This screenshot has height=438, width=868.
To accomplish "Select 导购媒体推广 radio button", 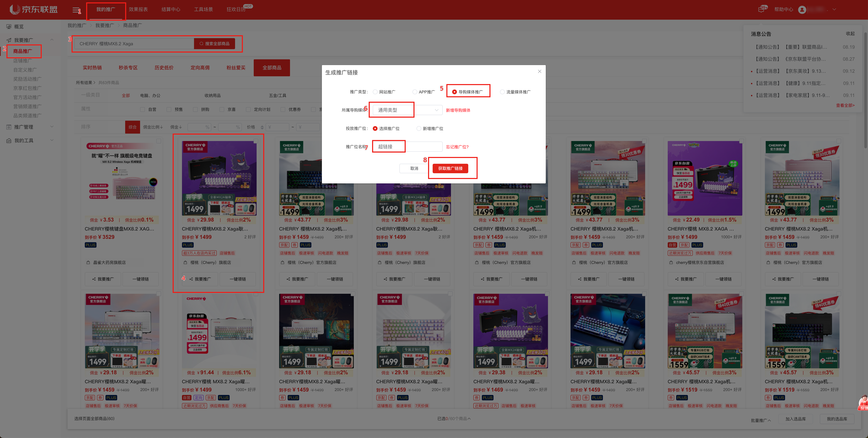I will (454, 92).
